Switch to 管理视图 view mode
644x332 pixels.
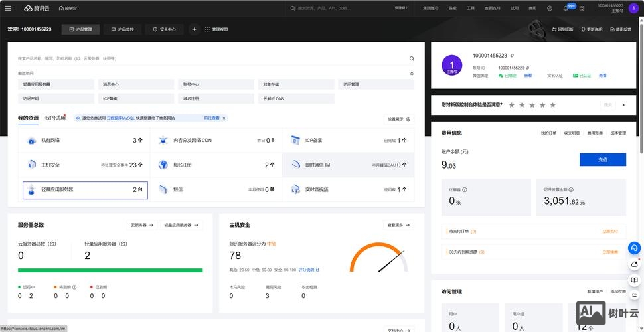pyautogui.click(x=216, y=29)
